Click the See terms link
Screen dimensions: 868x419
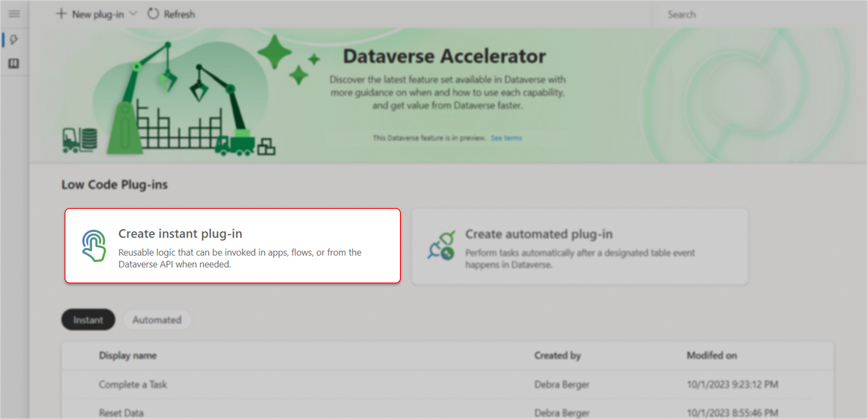point(506,137)
